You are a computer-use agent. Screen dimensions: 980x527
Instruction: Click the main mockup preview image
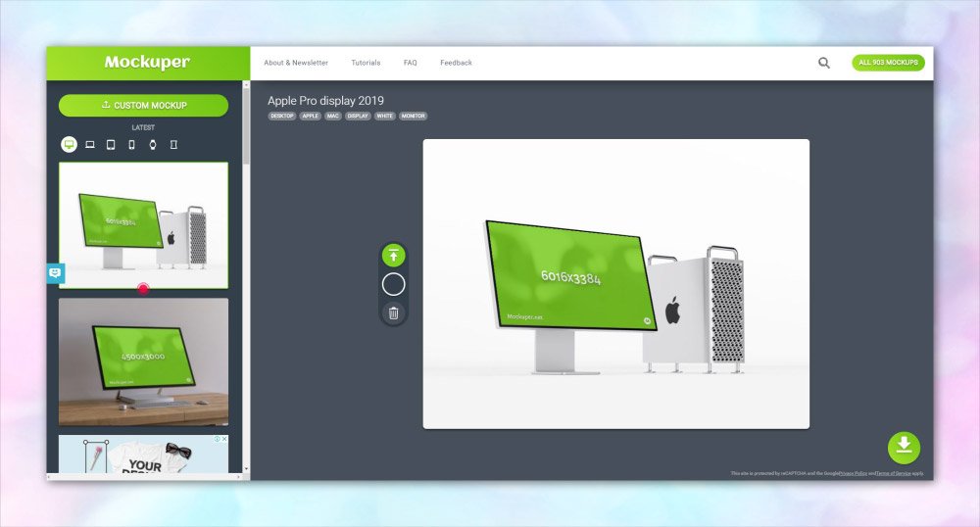pyautogui.click(x=616, y=284)
